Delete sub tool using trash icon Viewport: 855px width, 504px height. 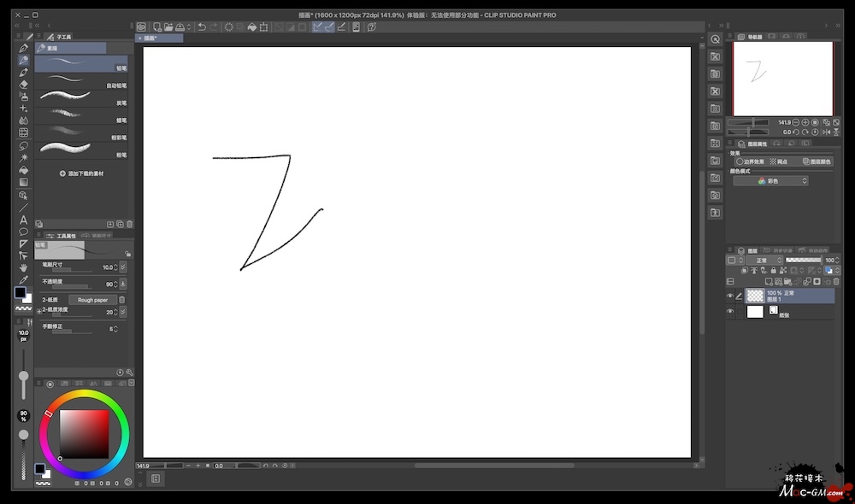click(x=129, y=224)
